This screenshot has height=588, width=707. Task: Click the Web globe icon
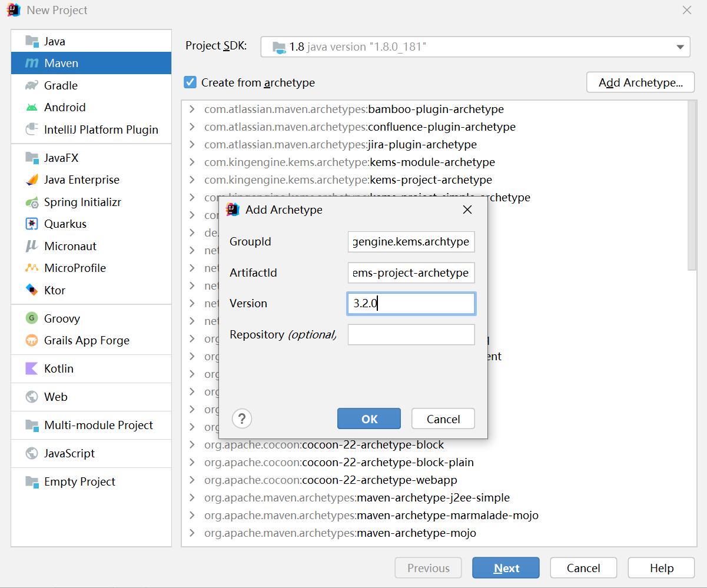click(32, 397)
